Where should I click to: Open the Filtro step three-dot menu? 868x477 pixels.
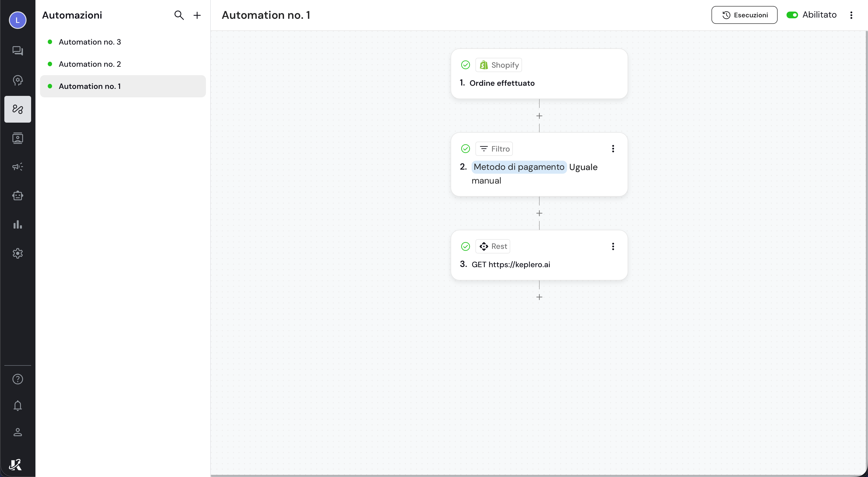coord(613,149)
